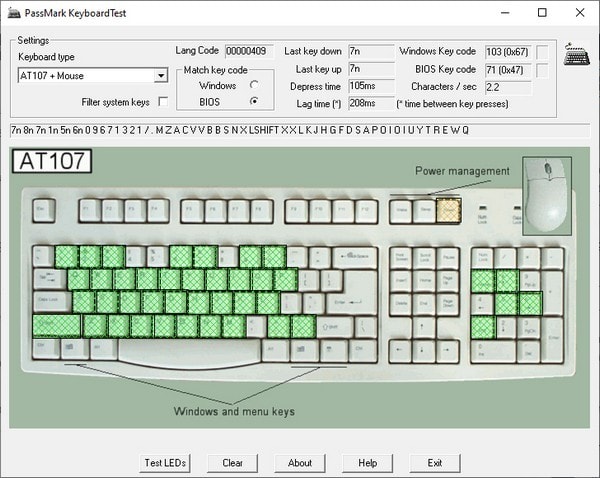Click the numpad 0 Ins key
This screenshot has width=600, height=478.
[493, 351]
